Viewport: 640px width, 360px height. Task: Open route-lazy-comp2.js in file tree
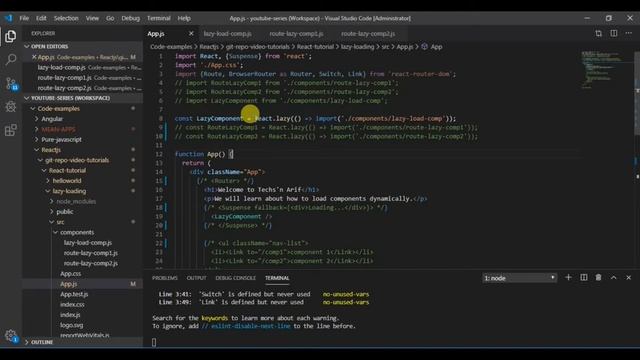[x=91, y=263]
